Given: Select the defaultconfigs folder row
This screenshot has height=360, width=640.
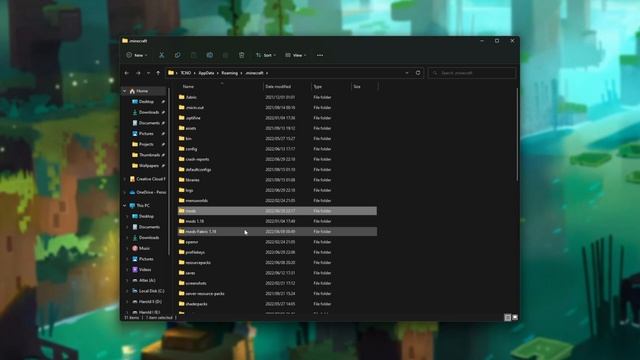Looking at the screenshot, I should (277, 169).
